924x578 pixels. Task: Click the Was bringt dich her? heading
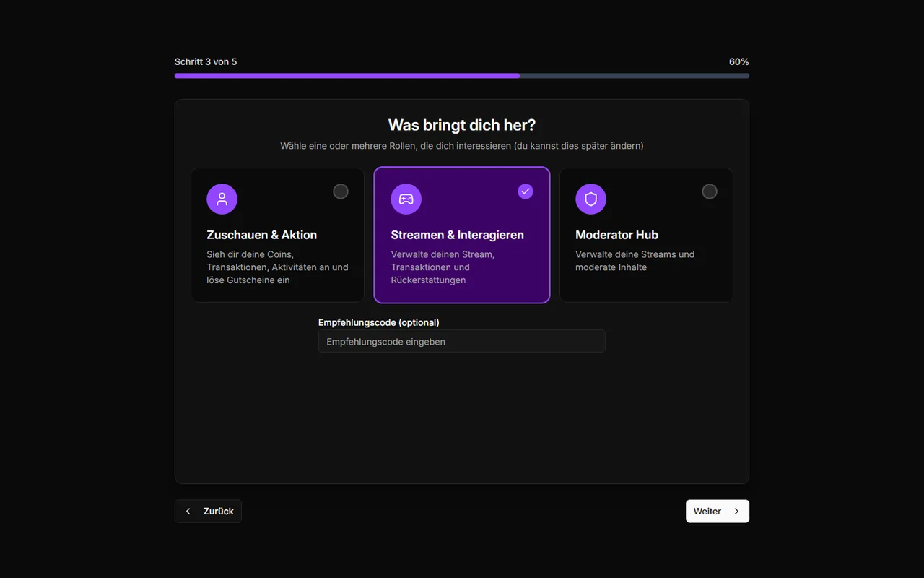point(462,125)
